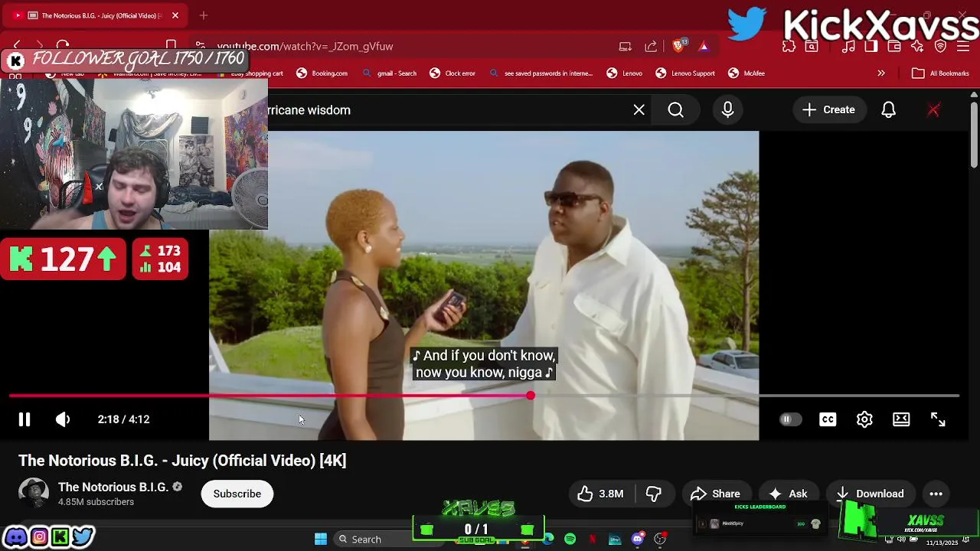Open Discord app from taskbar center
Viewport: 980px width, 551px height.
(x=638, y=540)
